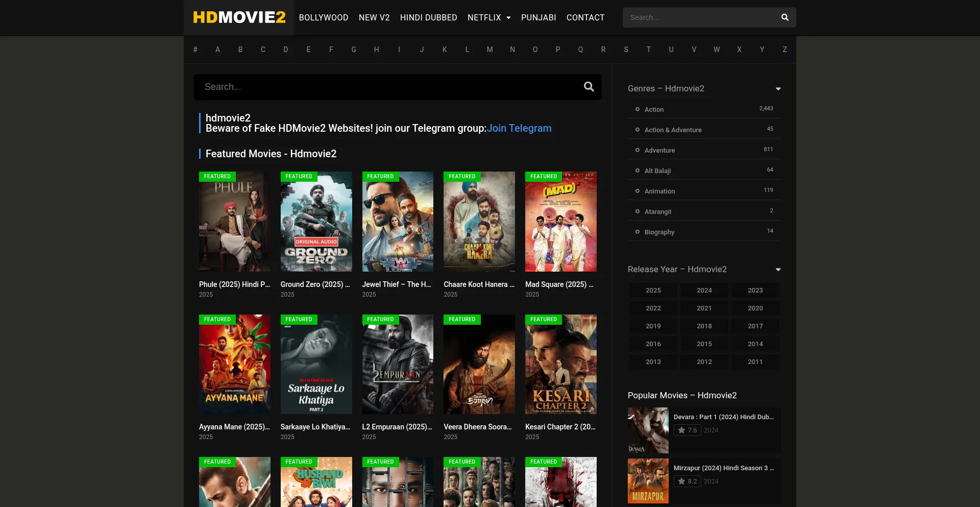
Task: Open the Ground Zero movie poster
Action: click(316, 222)
